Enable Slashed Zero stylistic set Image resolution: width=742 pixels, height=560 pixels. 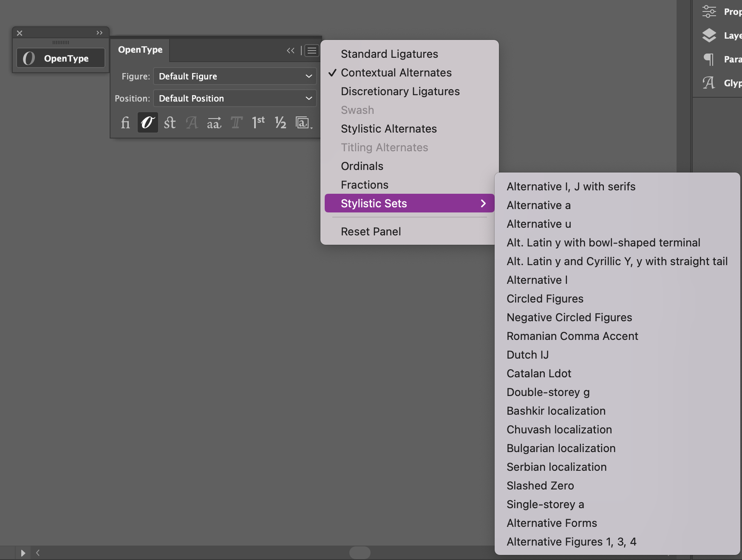coord(540,485)
